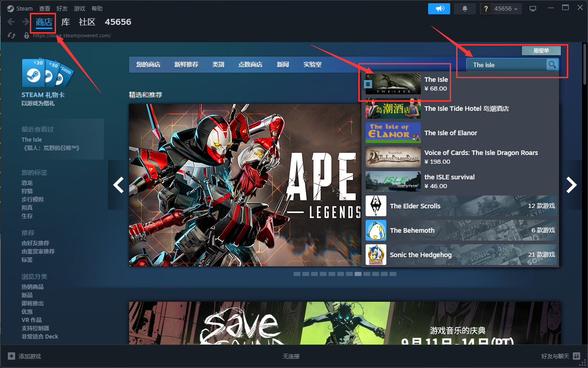This screenshot has height=368, width=588.
Task: Open 点数商店 link
Action: [250, 64]
